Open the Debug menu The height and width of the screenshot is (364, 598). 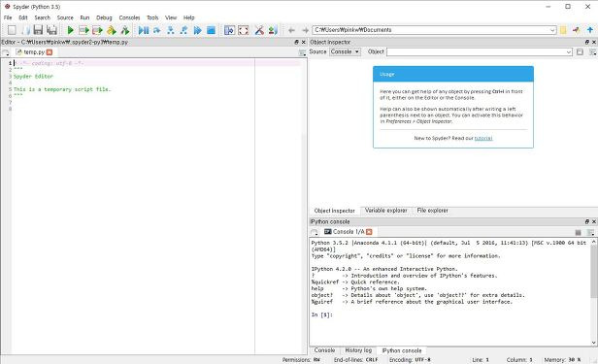[x=104, y=17]
